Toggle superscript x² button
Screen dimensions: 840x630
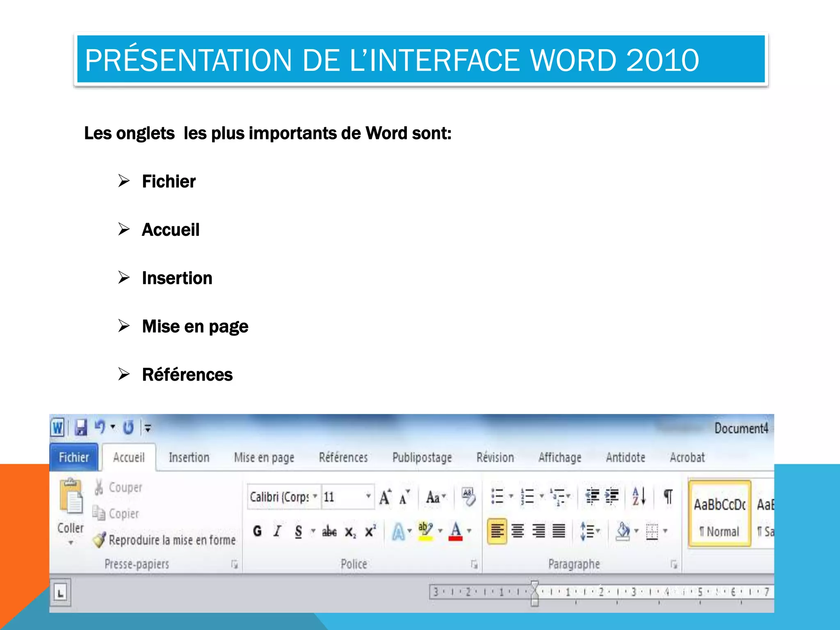[x=370, y=531]
